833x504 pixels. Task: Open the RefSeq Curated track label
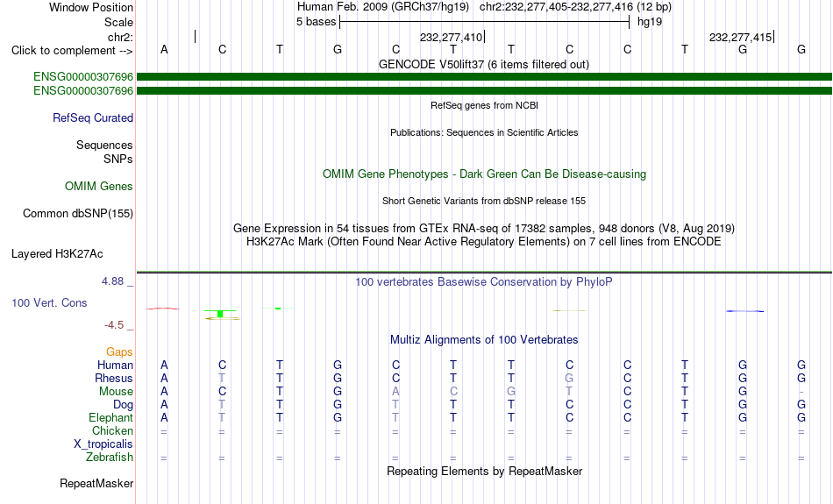[92, 118]
